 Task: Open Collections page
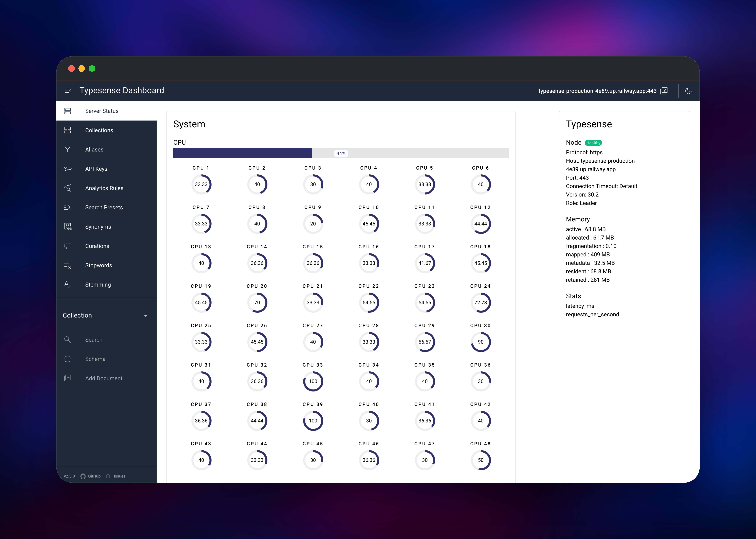pos(107,130)
